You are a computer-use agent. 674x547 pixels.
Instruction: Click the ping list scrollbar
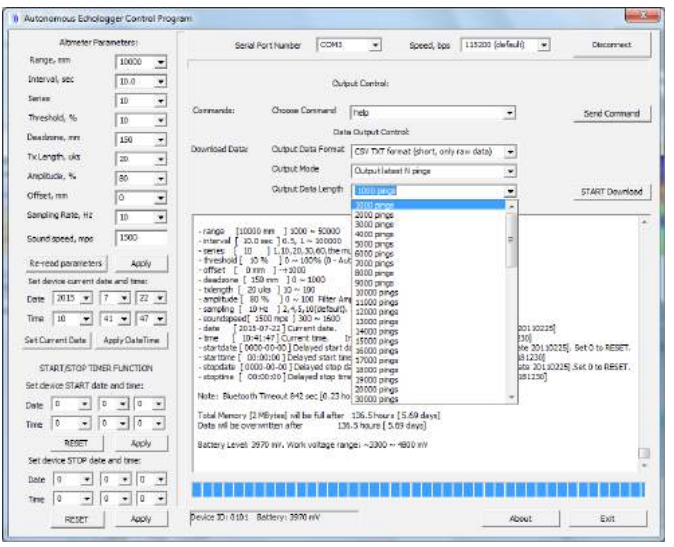512,240
